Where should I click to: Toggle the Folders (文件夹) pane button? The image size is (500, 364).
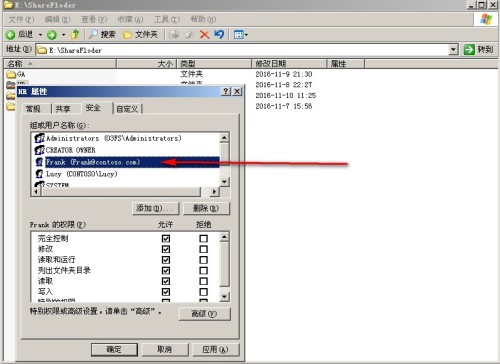[x=140, y=34]
